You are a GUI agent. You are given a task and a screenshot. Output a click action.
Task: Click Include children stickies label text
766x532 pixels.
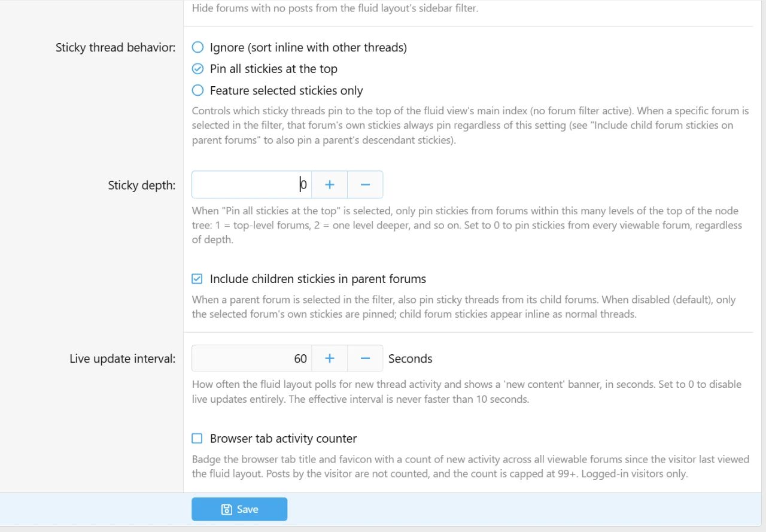318,279
